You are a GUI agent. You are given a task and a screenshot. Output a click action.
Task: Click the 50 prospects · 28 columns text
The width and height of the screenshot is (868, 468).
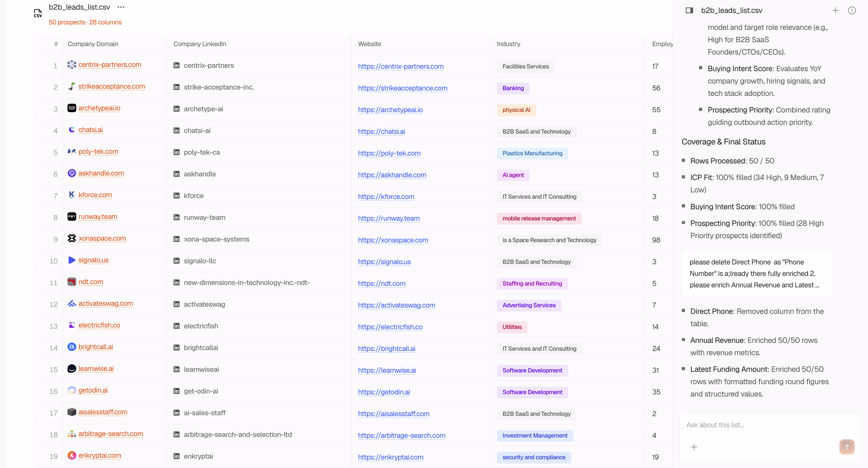point(85,22)
